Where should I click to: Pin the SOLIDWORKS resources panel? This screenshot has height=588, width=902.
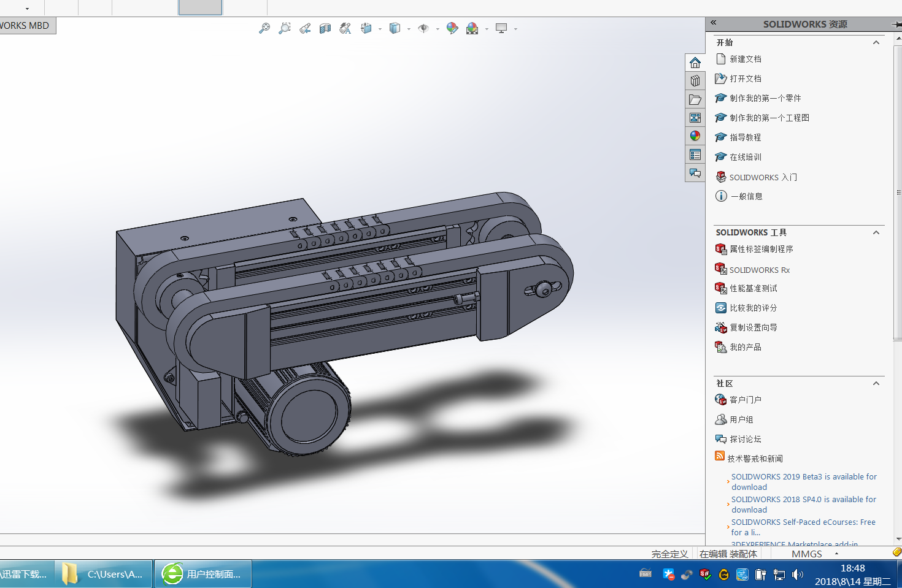896,24
